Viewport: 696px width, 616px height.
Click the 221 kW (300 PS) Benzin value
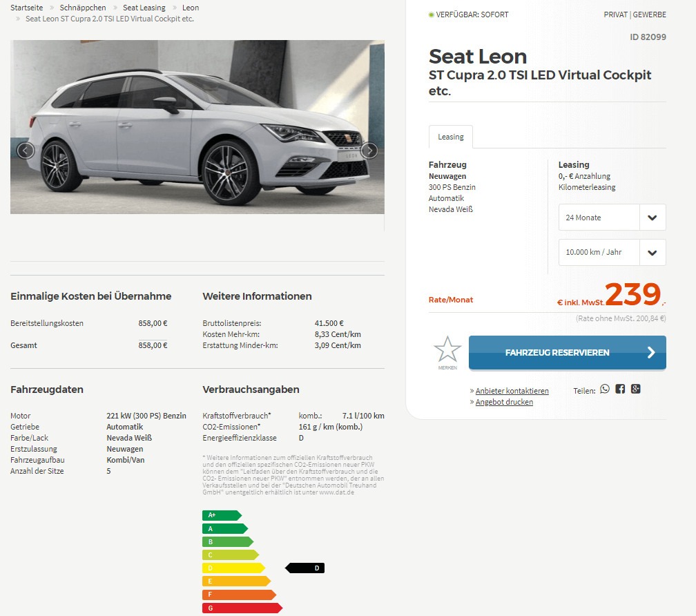coord(146,416)
